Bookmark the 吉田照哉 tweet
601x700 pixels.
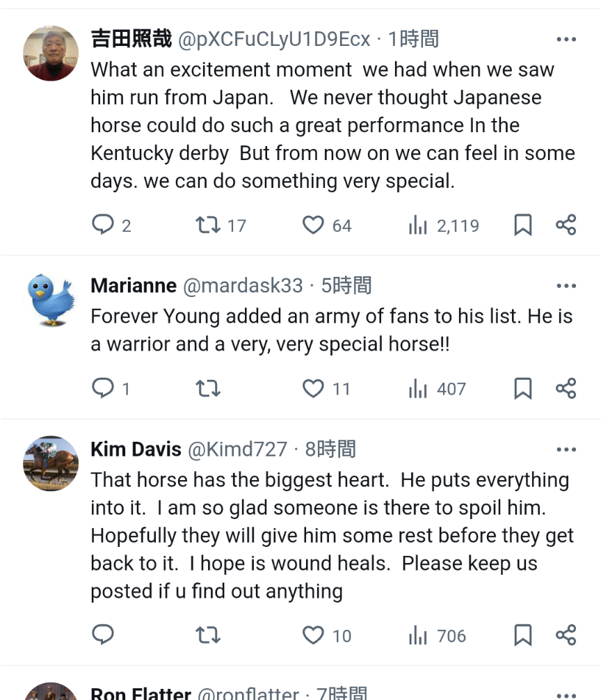[522, 225]
